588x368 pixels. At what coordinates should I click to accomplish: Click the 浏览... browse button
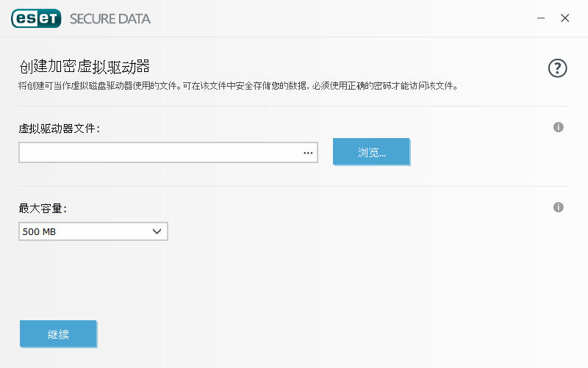point(371,151)
